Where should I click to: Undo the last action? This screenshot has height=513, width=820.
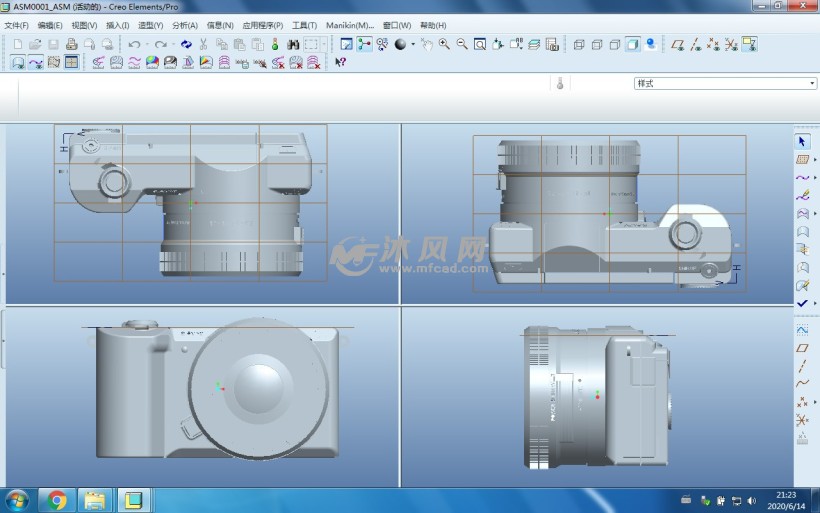tap(134, 44)
